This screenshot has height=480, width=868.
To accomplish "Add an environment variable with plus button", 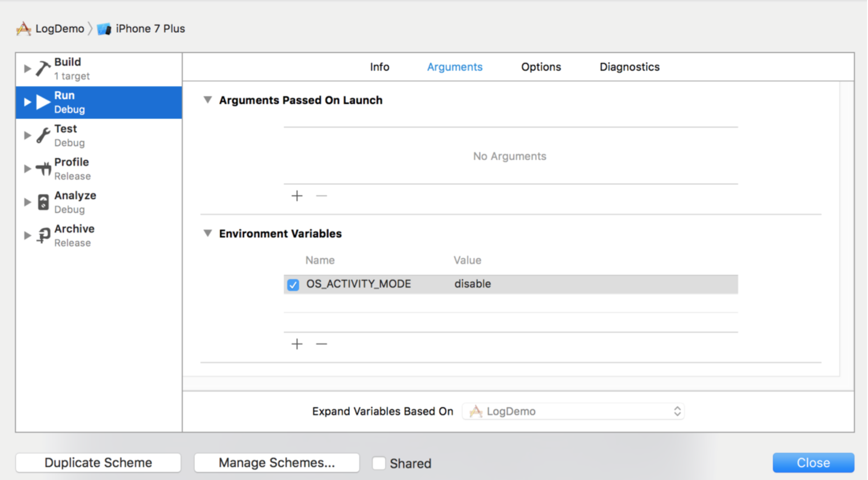I will click(x=297, y=344).
